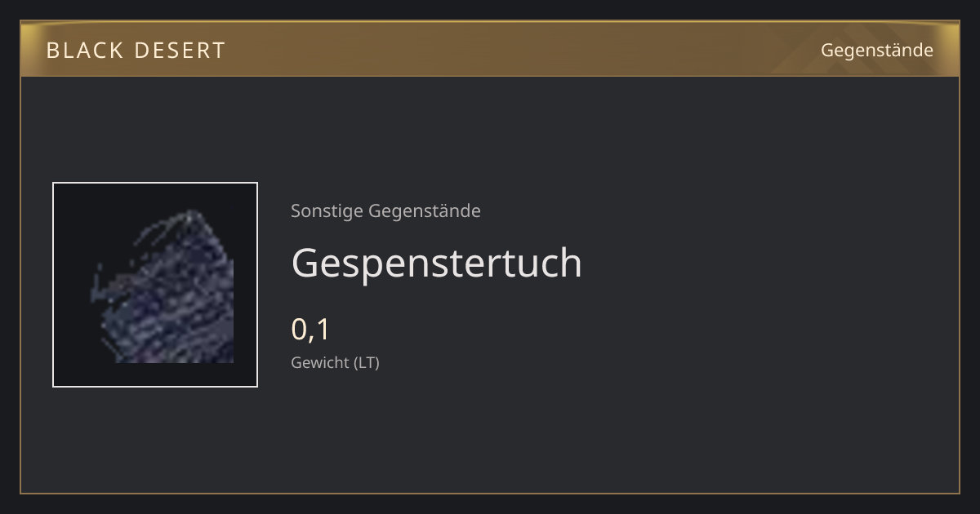Image resolution: width=980 pixels, height=514 pixels.
Task: Open the BLACK DESERT logo text
Action: (x=136, y=51)
